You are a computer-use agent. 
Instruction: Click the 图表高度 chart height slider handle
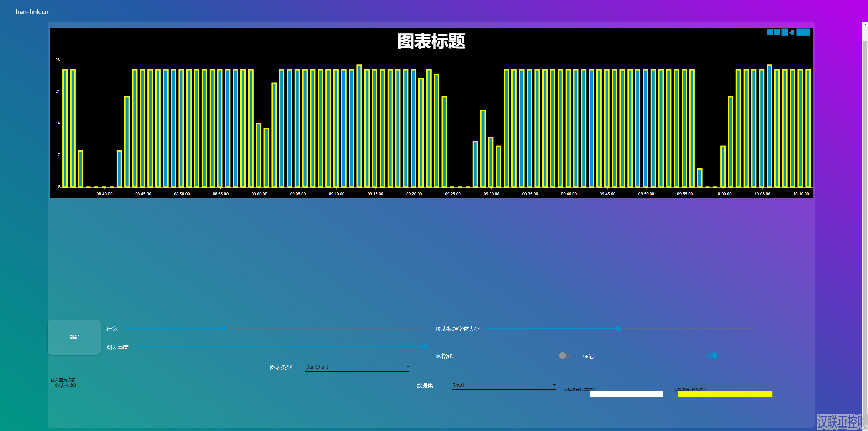pos(424,347)
